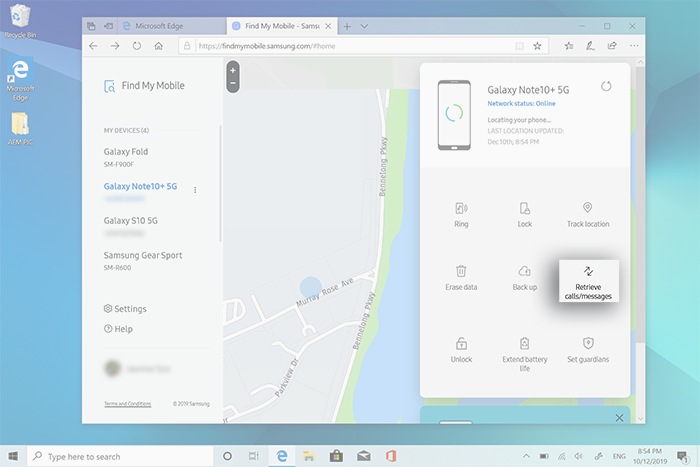The width and height of the screenshot is (700, 467).
Task: Show hidden system tray icons
Action: (x=526, y=456)
